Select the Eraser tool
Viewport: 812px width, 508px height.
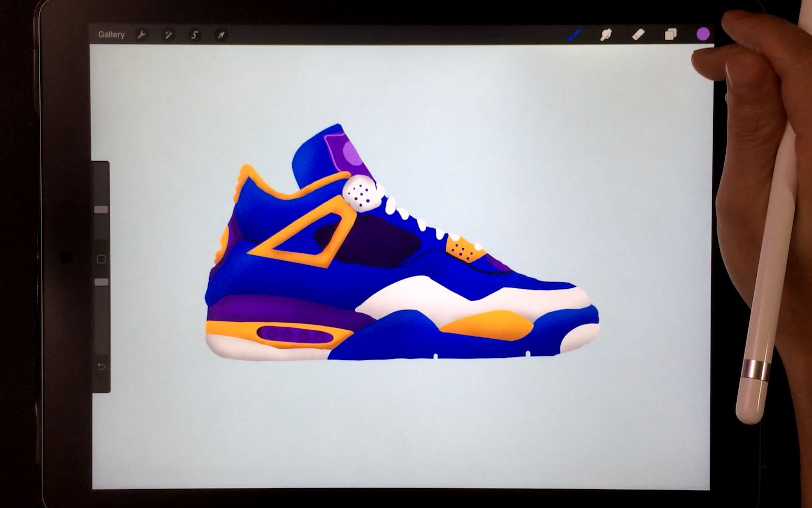(x=638, y=35)
